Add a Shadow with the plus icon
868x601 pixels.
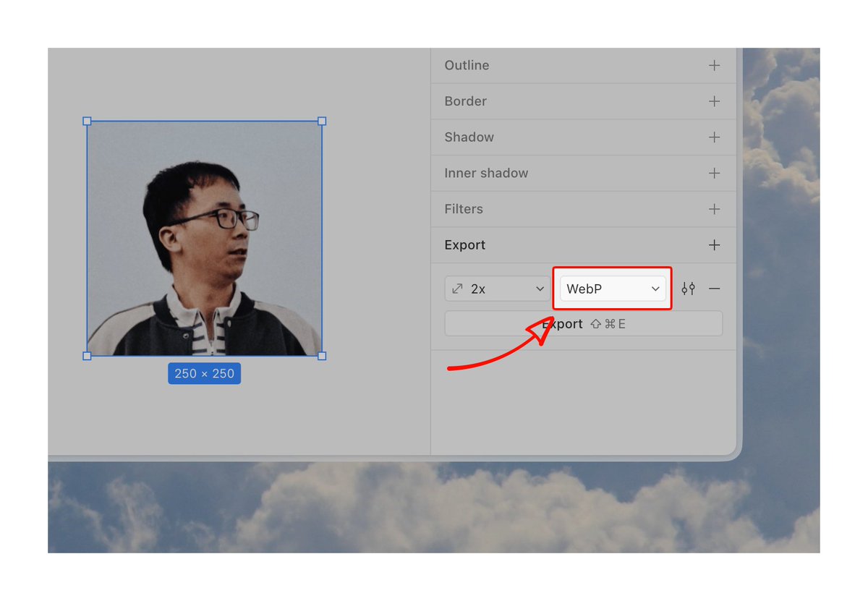pyautogui.click(x=714, y=137)
